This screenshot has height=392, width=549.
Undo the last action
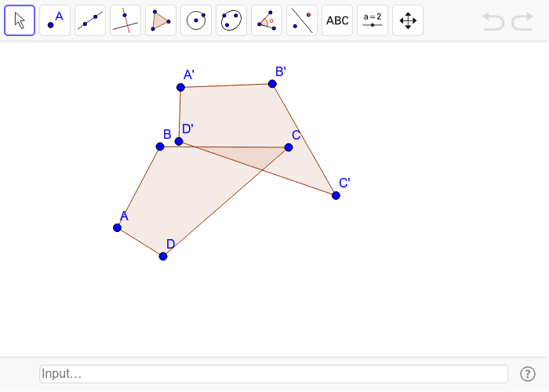click(493, 21)
